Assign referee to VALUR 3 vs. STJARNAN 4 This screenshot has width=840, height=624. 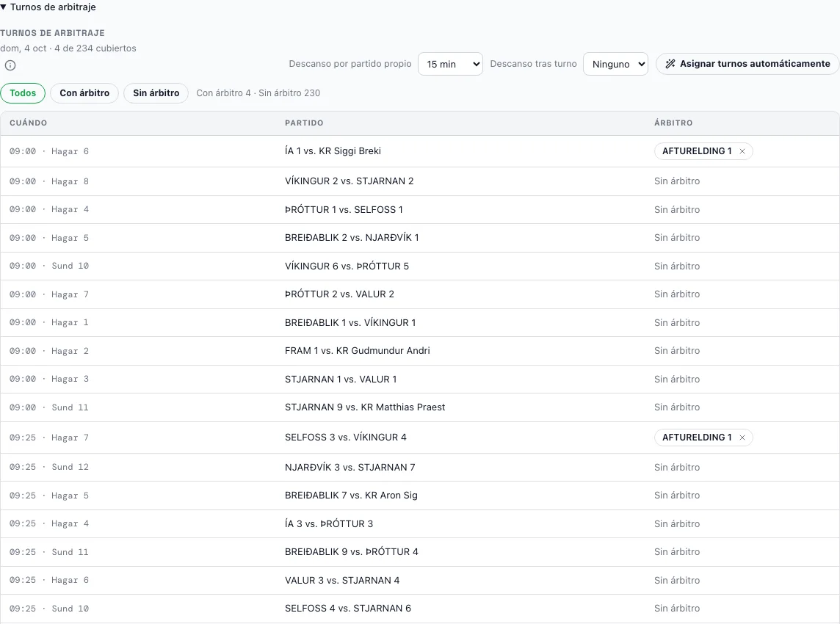(x=677, y=580)
